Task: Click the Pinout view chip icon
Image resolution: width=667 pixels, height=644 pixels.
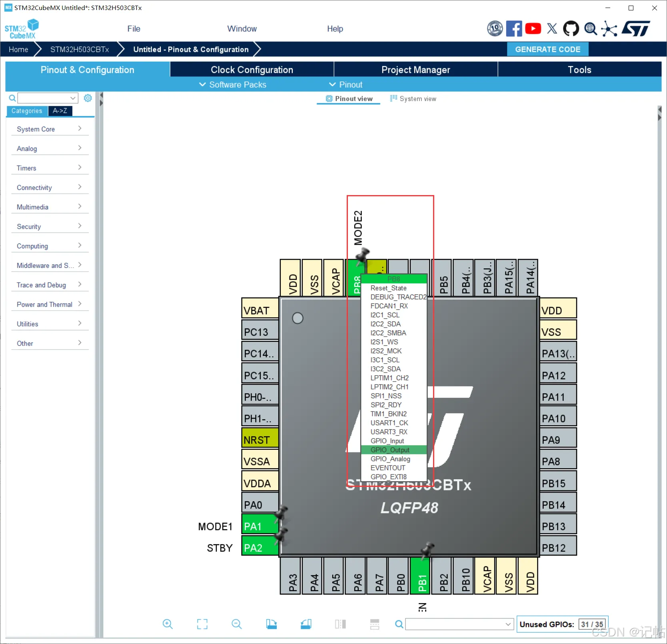Action: pyautogui.click(x=329, y=99)
